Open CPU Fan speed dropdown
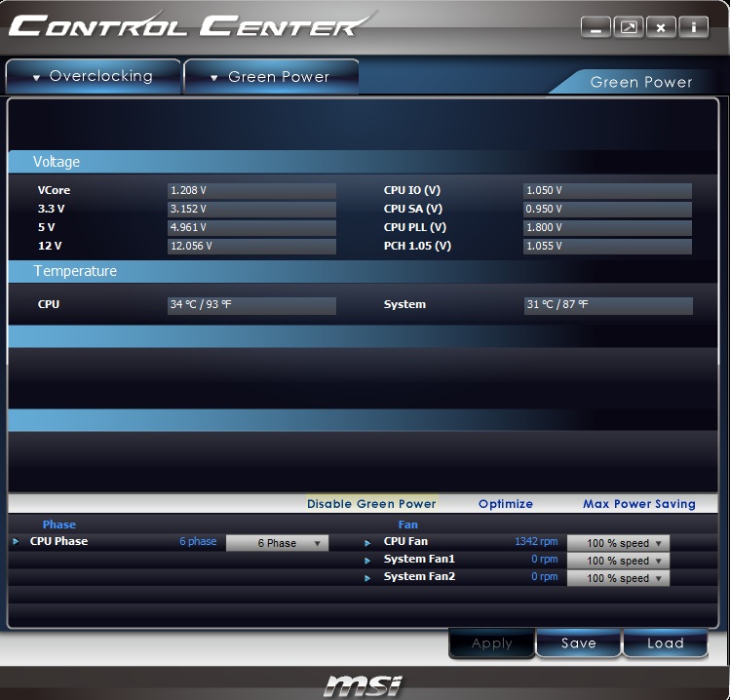 tap(618, 543)
